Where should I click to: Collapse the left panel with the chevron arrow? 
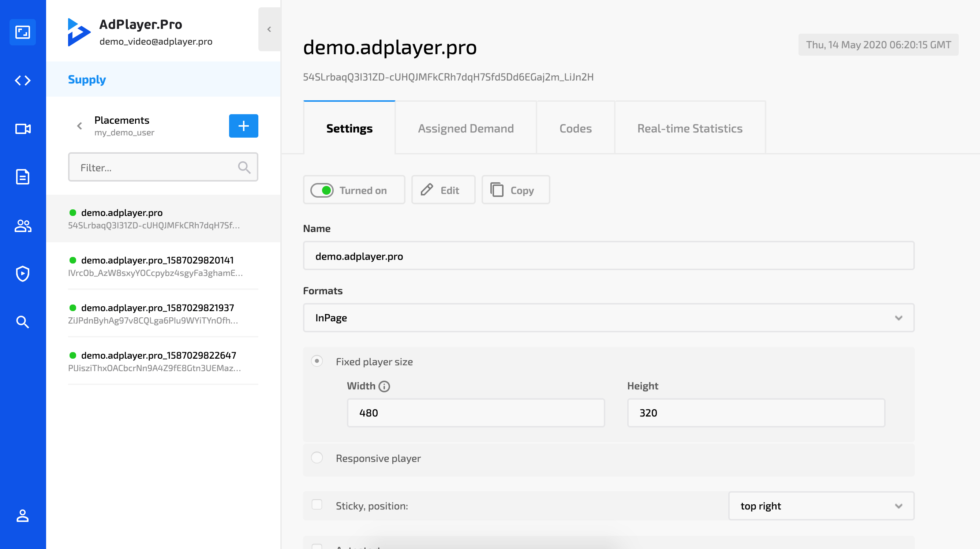[269, 29]
